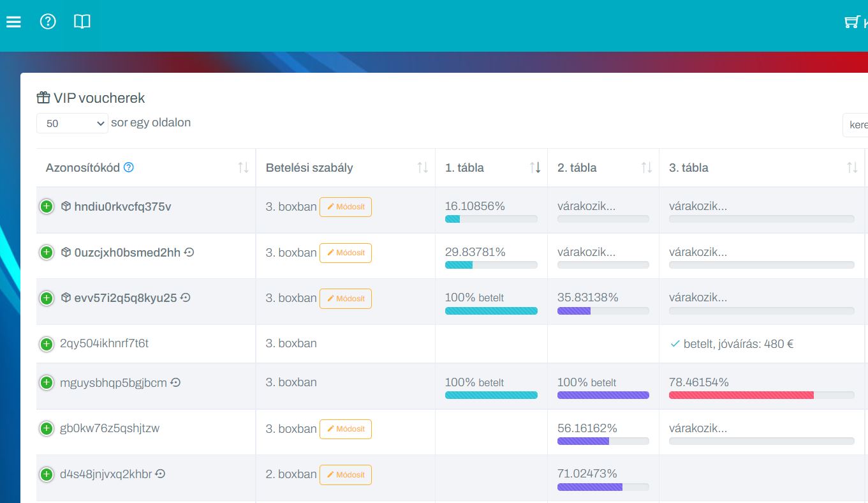Click '100% betelt' 1. tábla in evv57i2q5q8kyu25 row
868x503 pixels.
[x=474, y=297]
